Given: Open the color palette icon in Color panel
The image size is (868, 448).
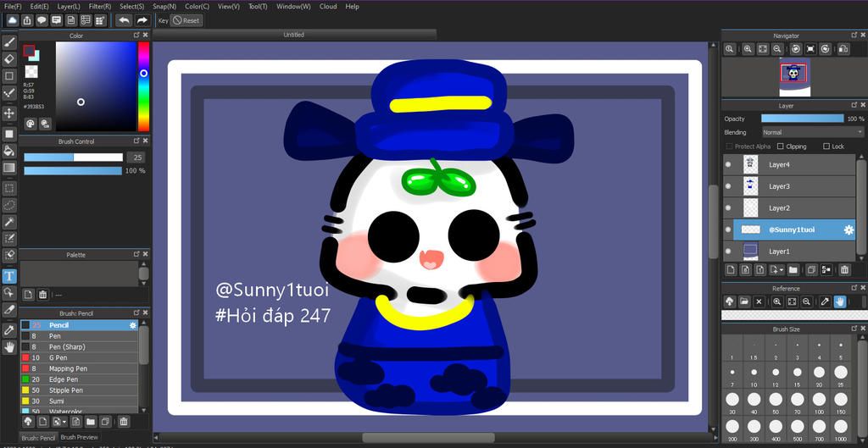Looking at the screenshot, I should pyautogui.click(x=31, y=124).
